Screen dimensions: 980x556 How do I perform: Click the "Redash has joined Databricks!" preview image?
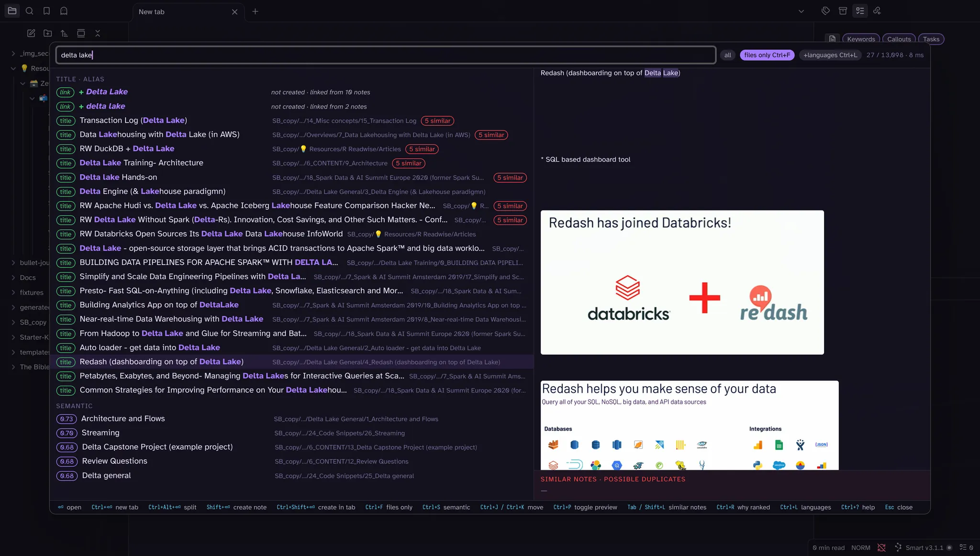[682, 282]
